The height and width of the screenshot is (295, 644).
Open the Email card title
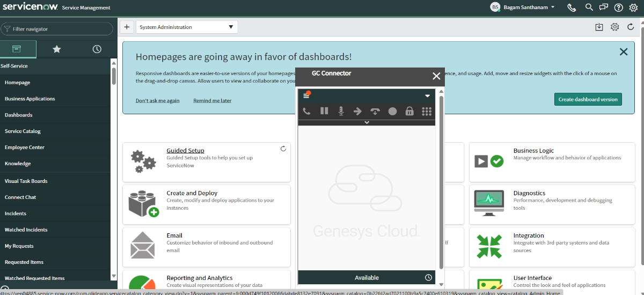(174, 235)
